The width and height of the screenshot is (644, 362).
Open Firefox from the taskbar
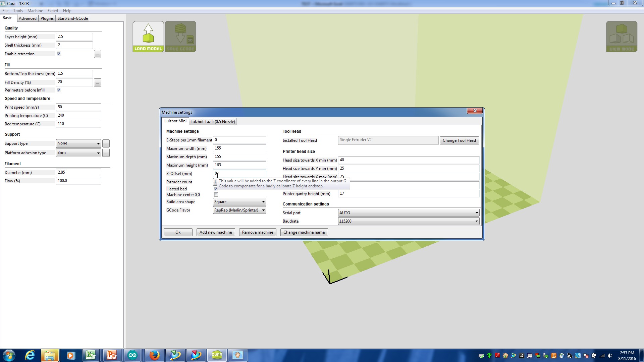tap(154, 355)
